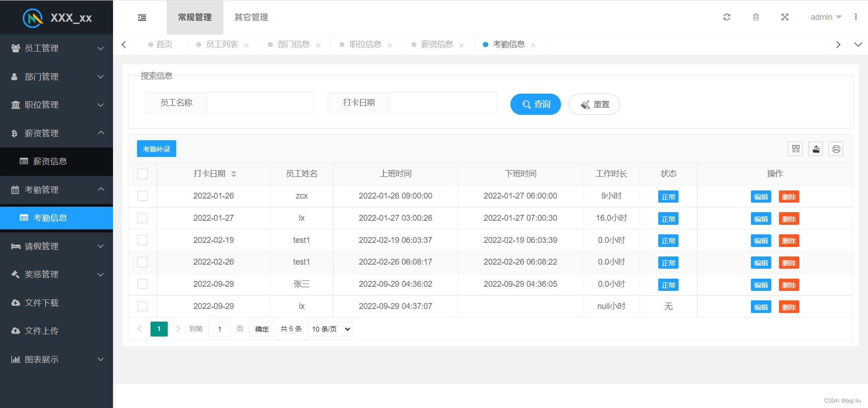The image size is (868, 408).
Task: Check the row for lx 2022-09-29
Action: point(142,306)
